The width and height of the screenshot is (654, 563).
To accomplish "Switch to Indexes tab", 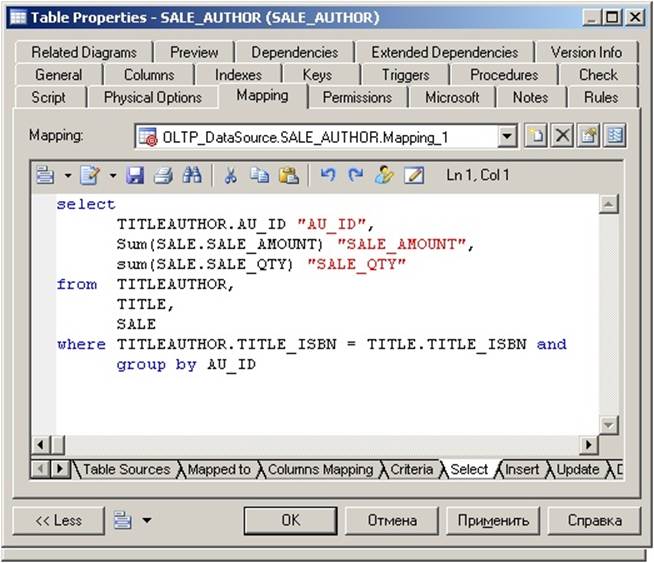I will [238, 75].
